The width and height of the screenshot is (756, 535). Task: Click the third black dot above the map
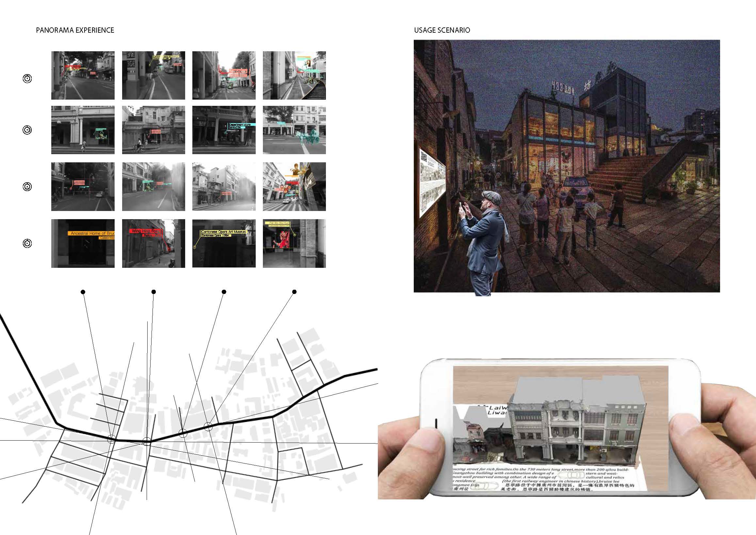(x=224, y=292)
